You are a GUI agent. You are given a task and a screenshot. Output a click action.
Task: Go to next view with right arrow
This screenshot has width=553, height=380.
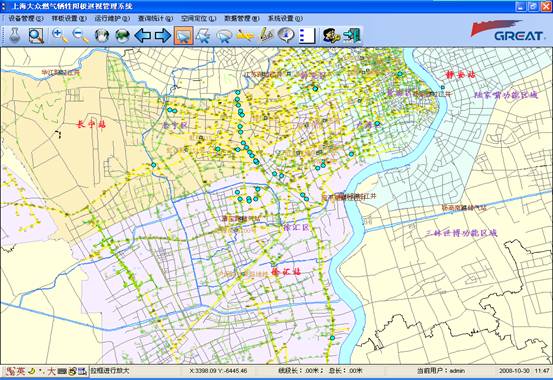(163, 35)
